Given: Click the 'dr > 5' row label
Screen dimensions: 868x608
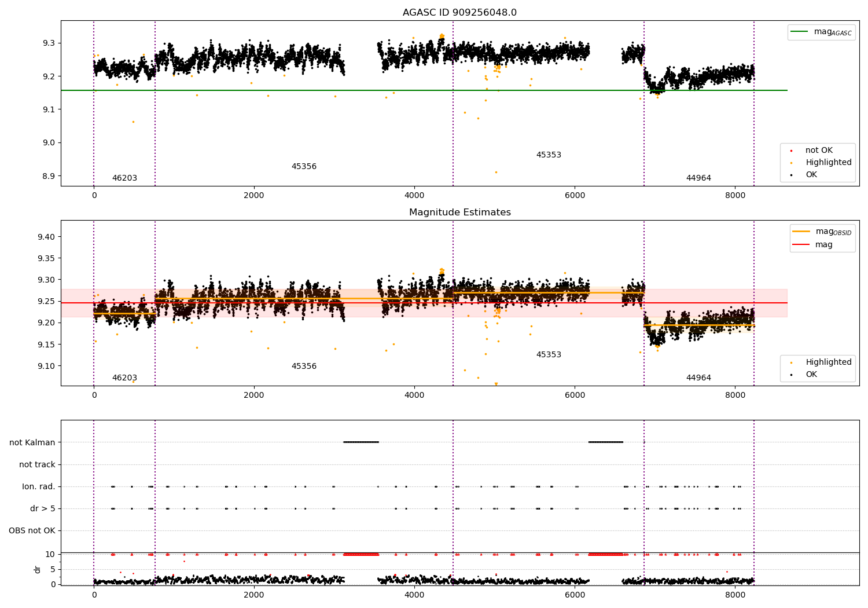Looking at the screenshot, I should (43, 509).
